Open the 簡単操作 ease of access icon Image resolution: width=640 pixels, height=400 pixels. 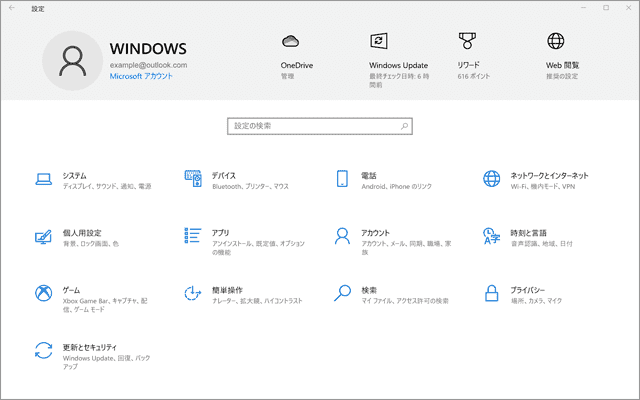pos(193,293)
